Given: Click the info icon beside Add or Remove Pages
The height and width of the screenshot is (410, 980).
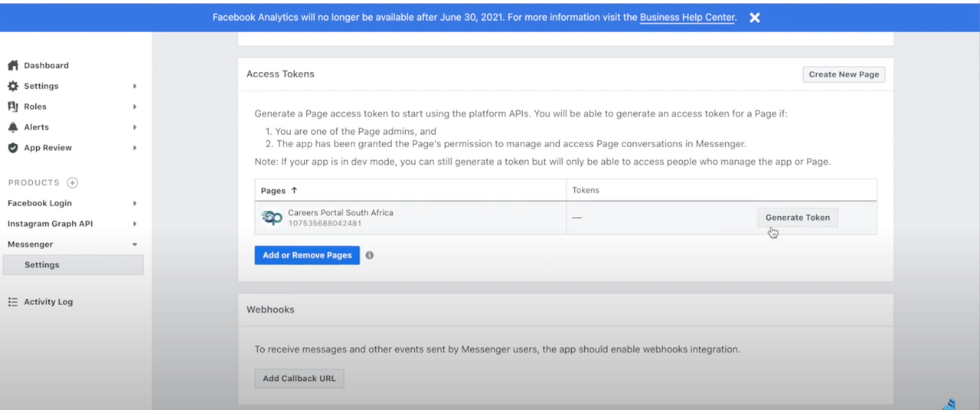Looking at the screenshot, I should pyautogui.click(x=369, y=255).
